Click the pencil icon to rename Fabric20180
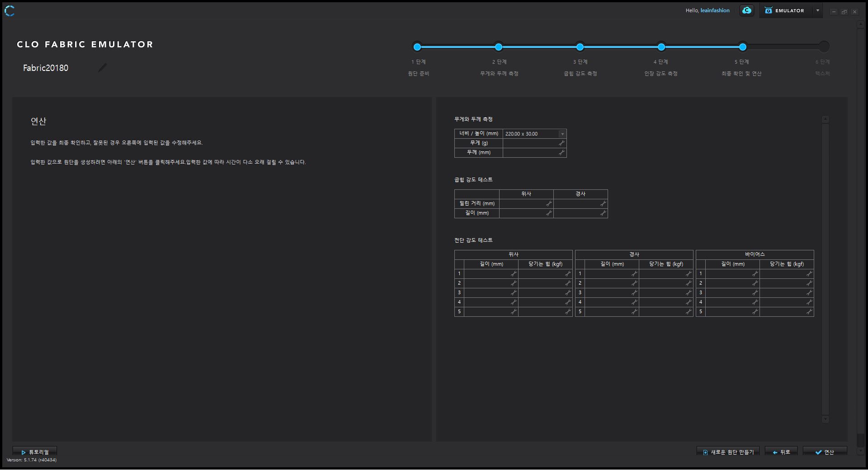Viewport: 868px width, 470px height. tap(103, 68)
